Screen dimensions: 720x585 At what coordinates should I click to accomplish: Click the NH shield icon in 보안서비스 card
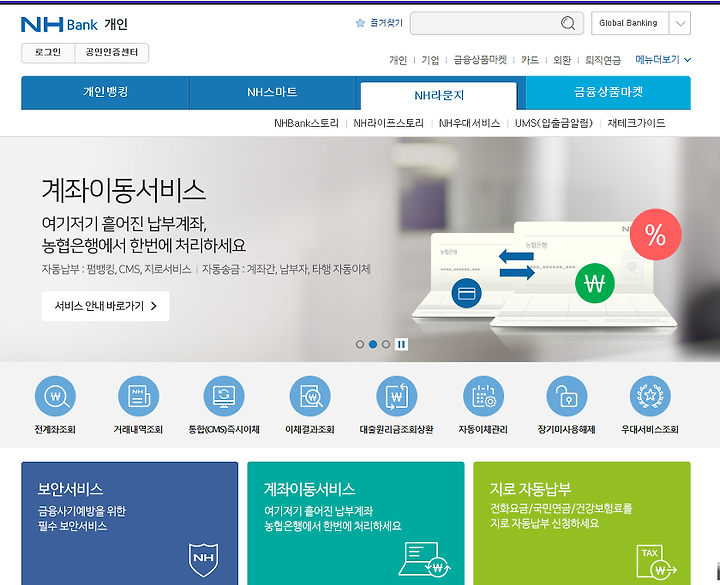point(204,560)
